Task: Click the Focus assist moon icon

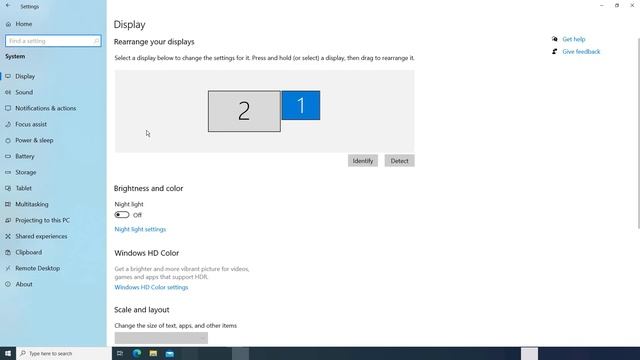Action: pyautogui.click(x=8, y=124)
